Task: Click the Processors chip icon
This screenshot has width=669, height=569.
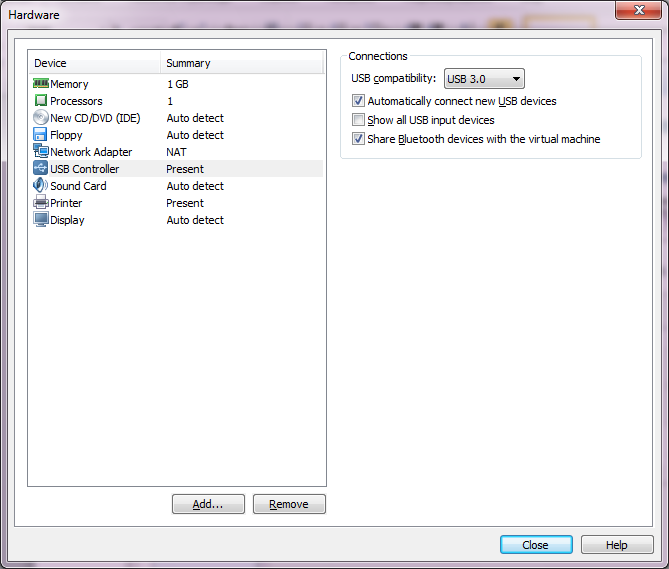Action: point(41,101)
